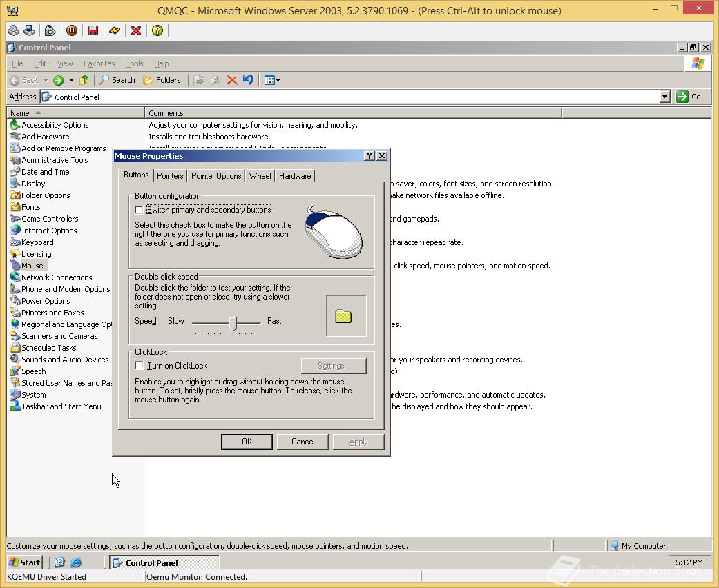Open the Edit menu
This screenshot has height=588, width=719.
point(40,63)
